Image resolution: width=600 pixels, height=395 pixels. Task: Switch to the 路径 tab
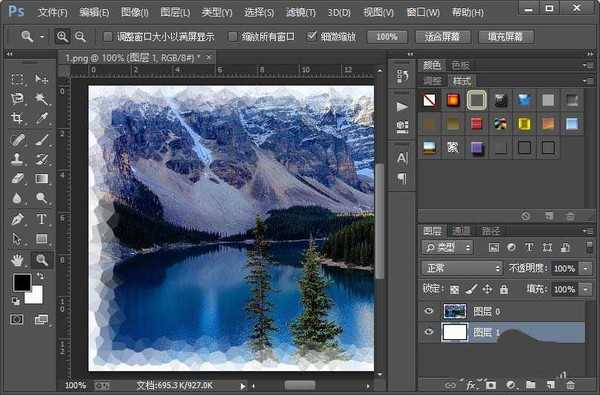(x=490, y=231)
